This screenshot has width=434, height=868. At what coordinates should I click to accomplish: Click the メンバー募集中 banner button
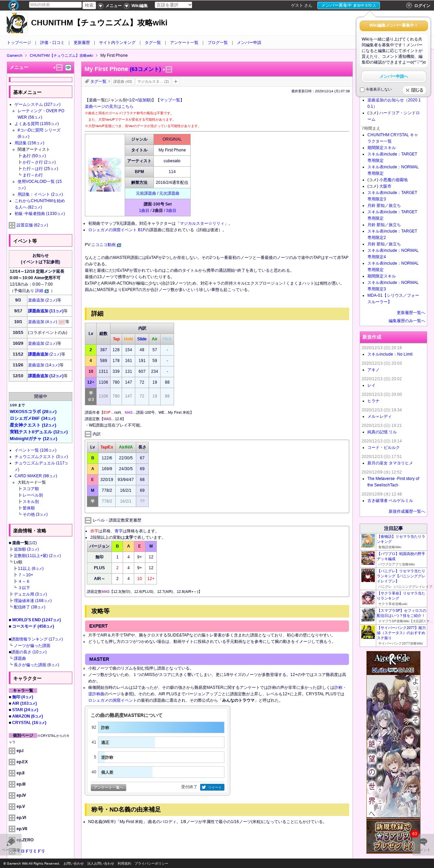[x=348, y=5]
